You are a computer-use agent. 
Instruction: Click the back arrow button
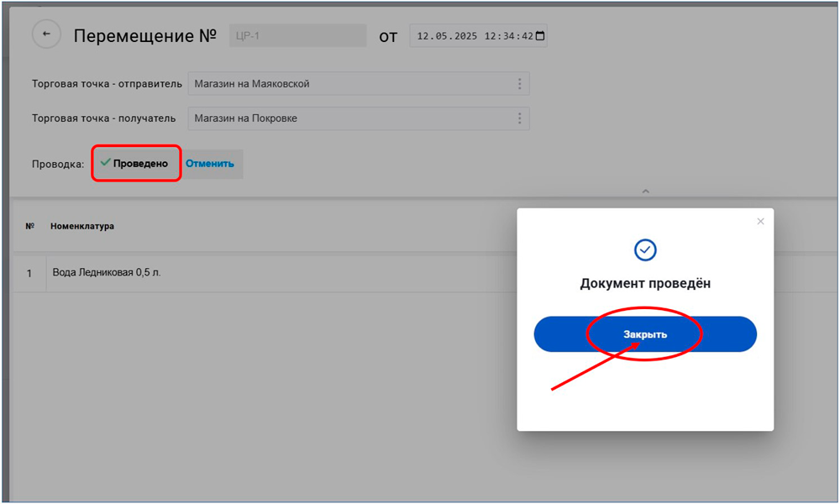click(46, 34)
